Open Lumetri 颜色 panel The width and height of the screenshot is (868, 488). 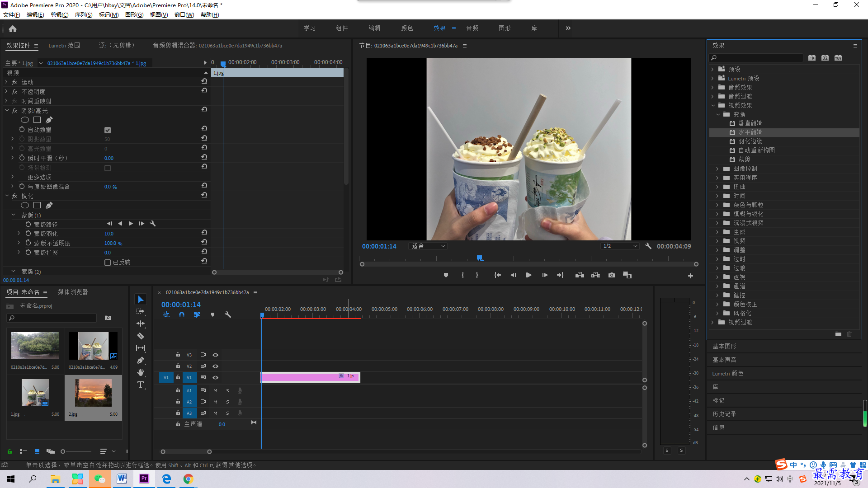click(728, 373)
